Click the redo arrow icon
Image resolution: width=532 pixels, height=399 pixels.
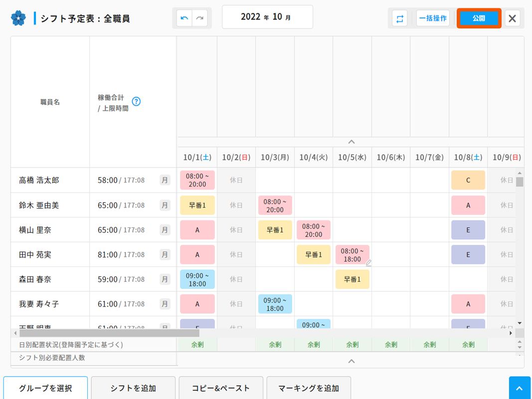pyautogui.click(x=200, y=18)
